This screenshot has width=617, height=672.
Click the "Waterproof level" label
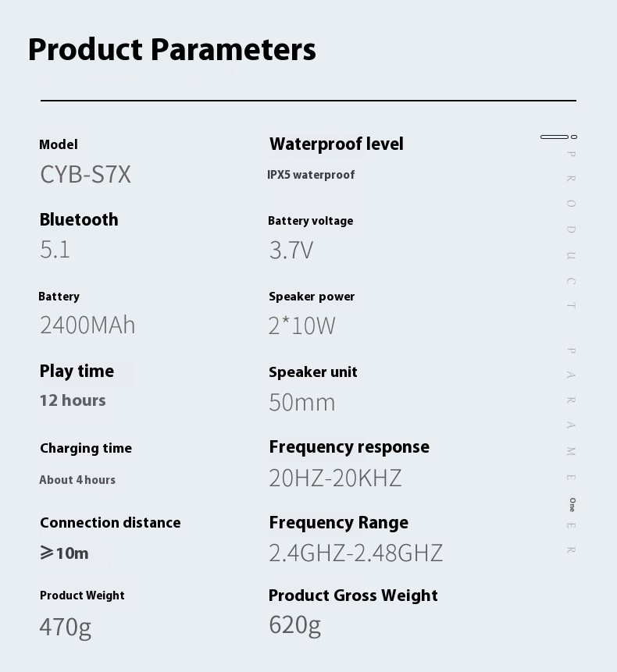point(337,144)
